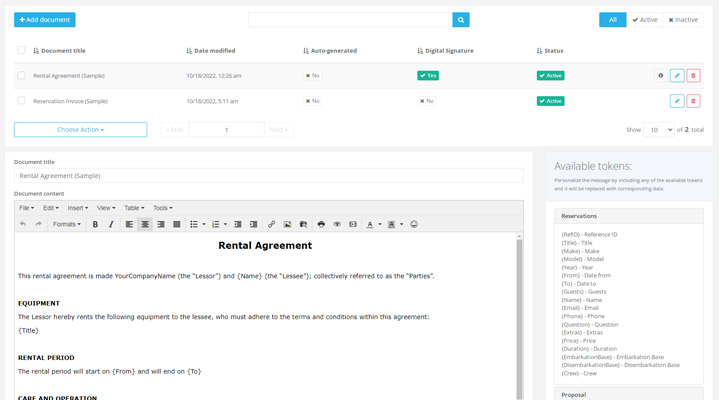This screenshot has height=400, width=720.
Task: Go to the Next page
Action: [279, 130]
